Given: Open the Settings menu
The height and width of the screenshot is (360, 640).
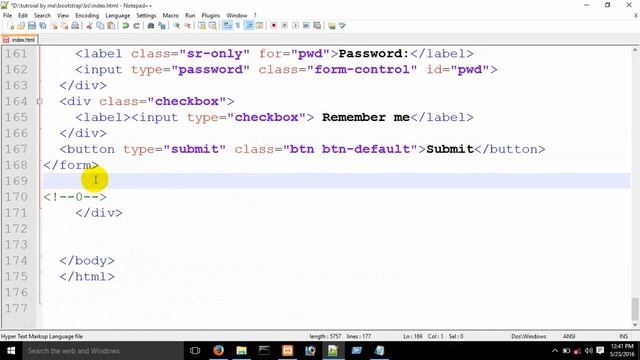Looking at the screenshot, I should click(146, 16).
